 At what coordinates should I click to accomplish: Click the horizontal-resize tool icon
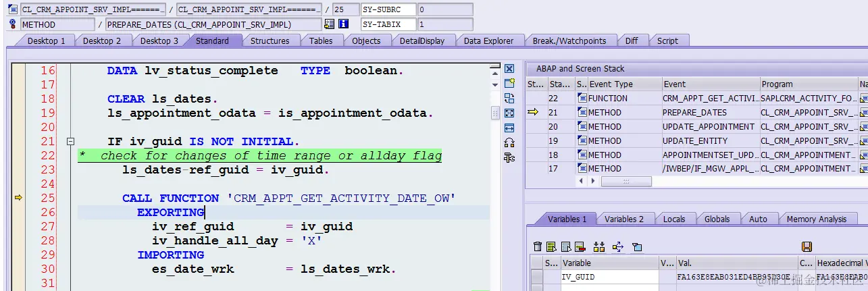coord(509,128)
